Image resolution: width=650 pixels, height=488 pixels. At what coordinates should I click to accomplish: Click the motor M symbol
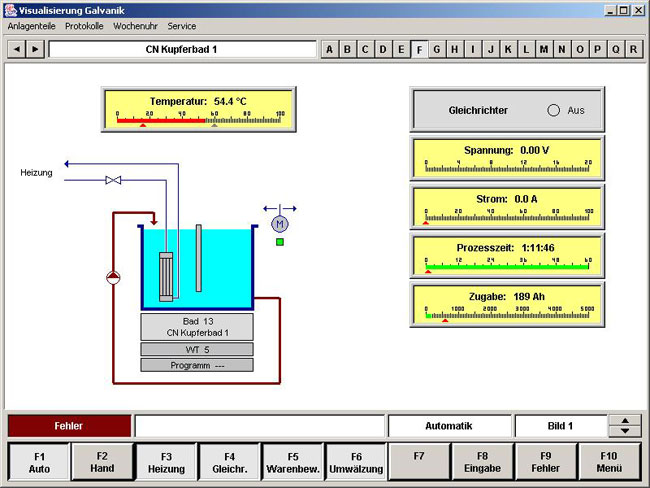[280, 223]
